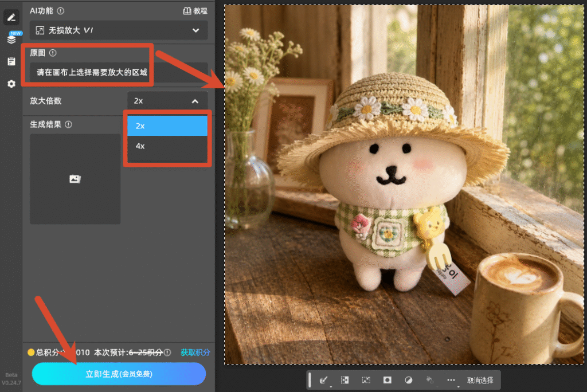
Task: Click 立即生成(会员免费) button
Action: coord(119,374)
